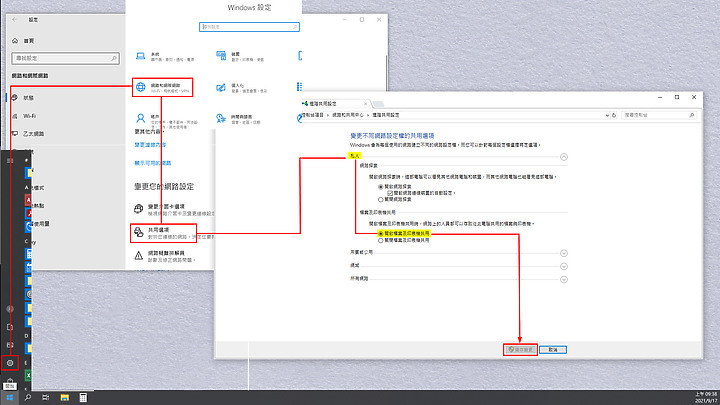Click the back arrow in Settings window
The height and width of the screenshot is (405, 720).
[x=15, y=20]
